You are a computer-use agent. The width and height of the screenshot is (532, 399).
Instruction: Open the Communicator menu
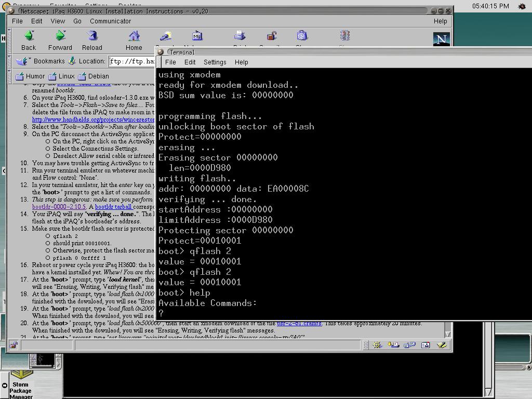pyautogui.click(x=110, y=21)
